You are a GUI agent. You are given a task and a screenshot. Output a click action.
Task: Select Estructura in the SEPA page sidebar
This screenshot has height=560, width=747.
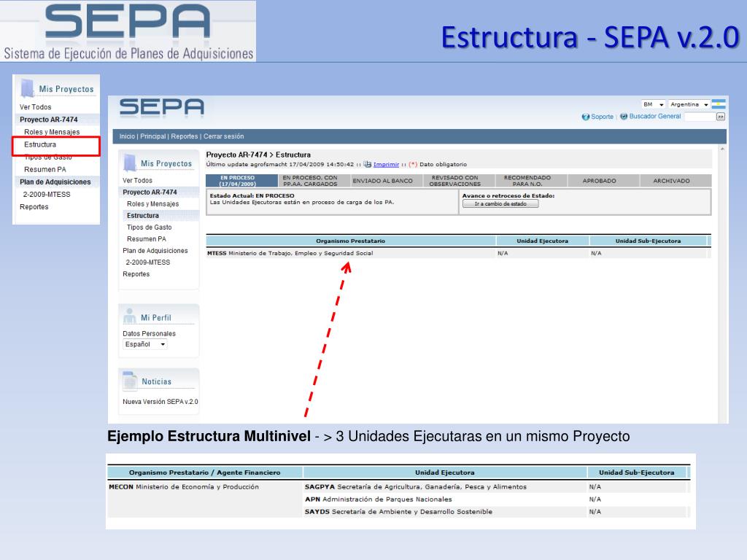pos(143,215)
